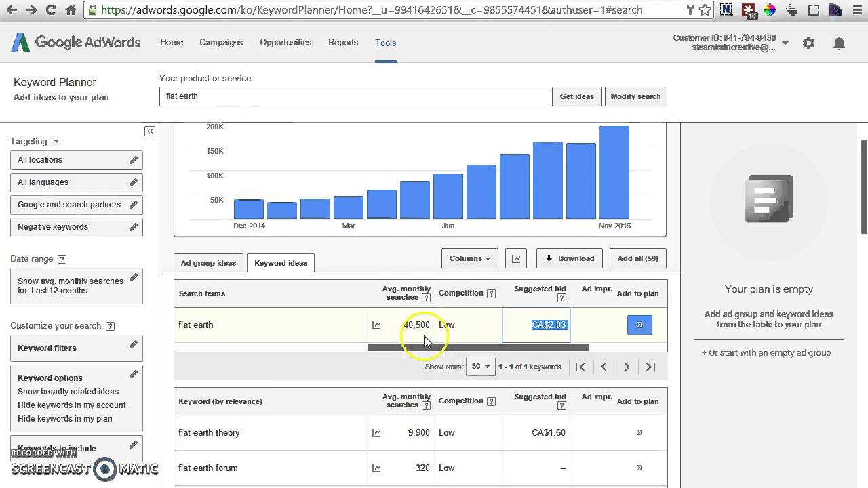Screen dimensions: 868x488
Task: Open the Show rows 30 dropdown
Action: (x=480, y=367)
